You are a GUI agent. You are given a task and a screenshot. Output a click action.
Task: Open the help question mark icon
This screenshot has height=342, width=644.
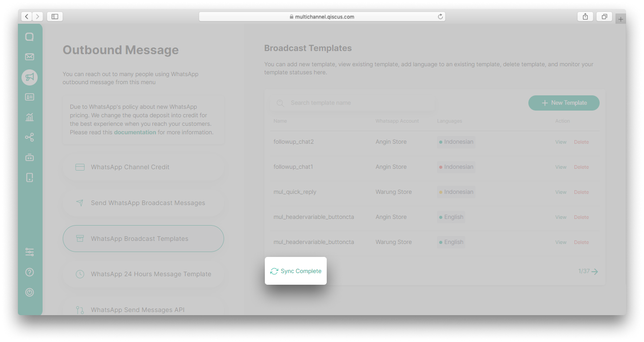[x=30, y=272]
